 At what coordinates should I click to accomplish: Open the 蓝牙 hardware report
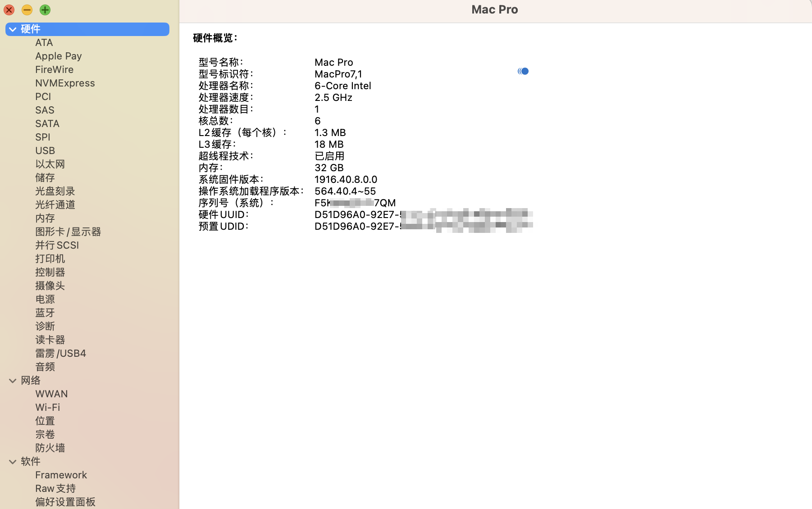click(x=45, y=313)
